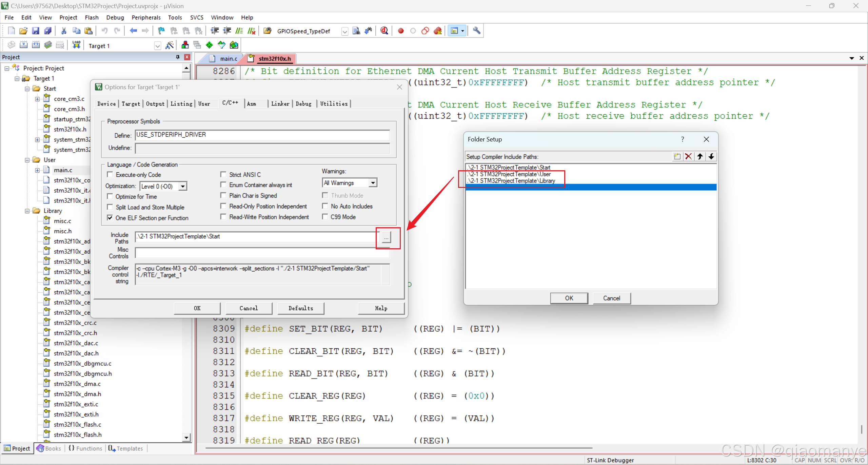
Task: Click the Start/Stop Debug Session icon
Action: pos(384,31)
